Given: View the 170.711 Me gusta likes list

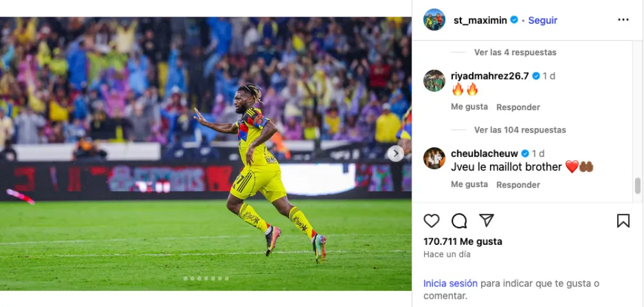Looking at the screenshot, I should pos(462,242).
